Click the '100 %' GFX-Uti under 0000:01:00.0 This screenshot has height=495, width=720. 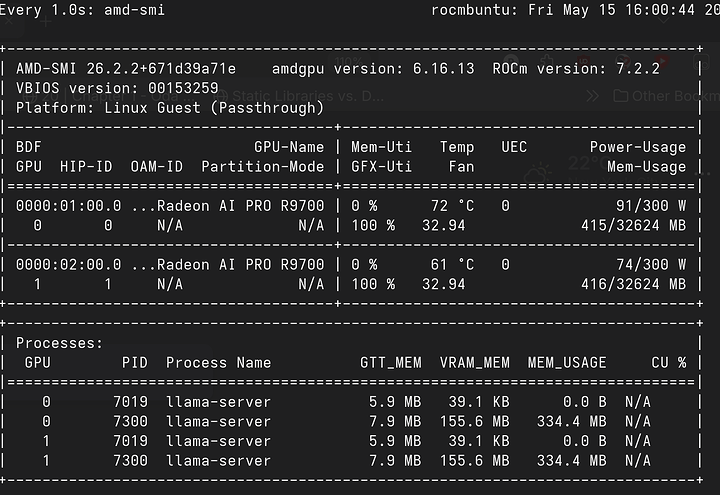click(x=373, y=225)
